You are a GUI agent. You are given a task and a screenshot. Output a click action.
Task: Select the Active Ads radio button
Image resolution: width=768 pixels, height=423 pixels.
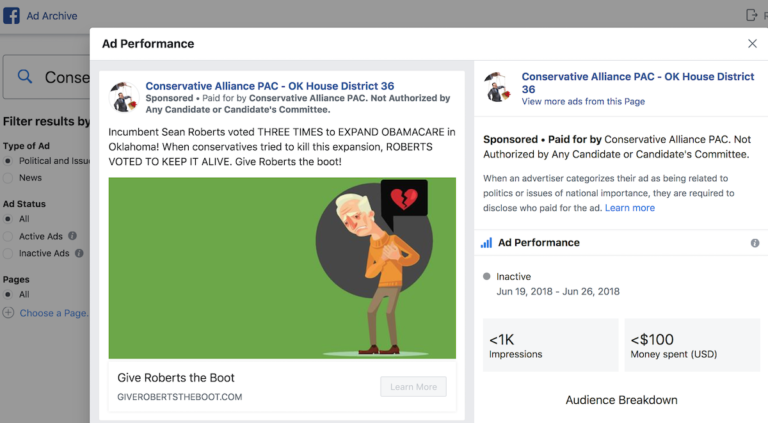click(8, 236)
